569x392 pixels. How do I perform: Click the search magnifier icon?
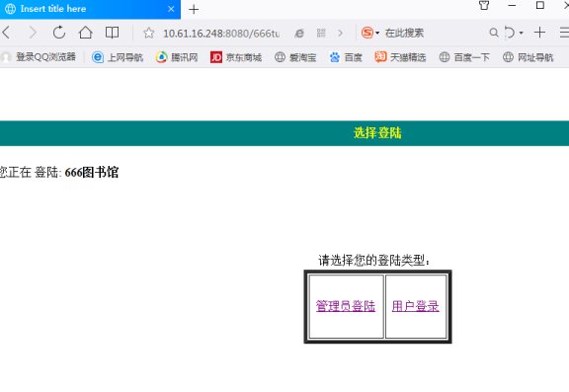[x=494, y=33]
